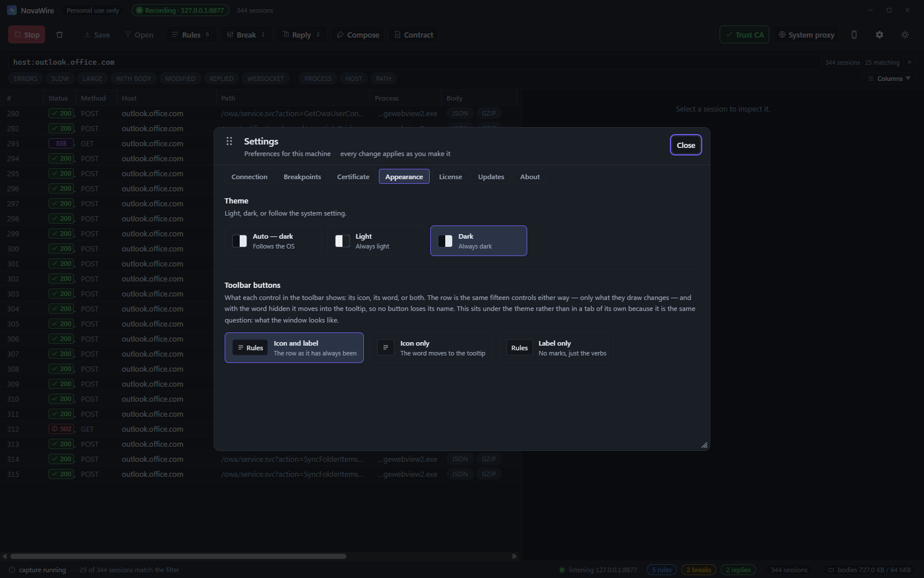
Task: Toggle the PROCESS filter chip
Action: [x=318, y=79]
